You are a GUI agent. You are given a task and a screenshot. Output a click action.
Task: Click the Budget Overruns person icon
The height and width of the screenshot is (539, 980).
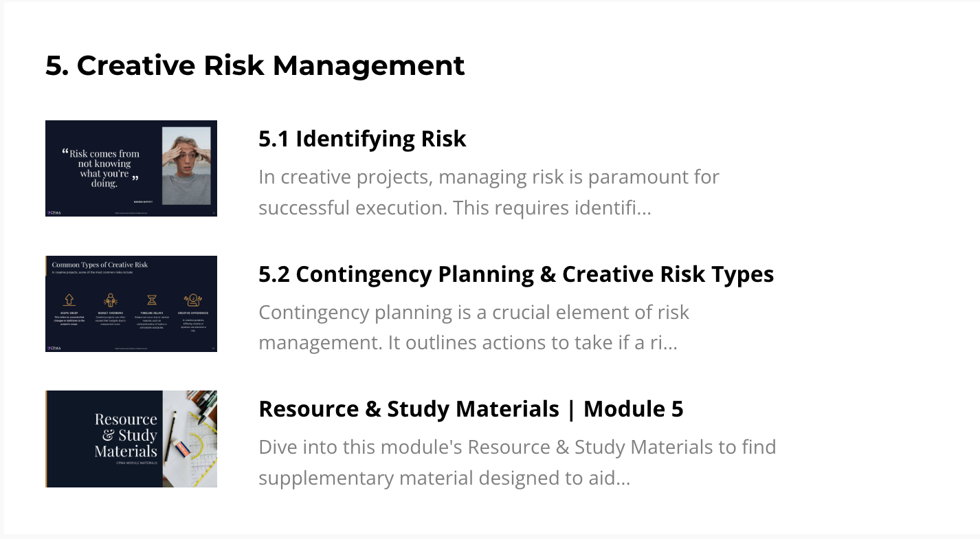(109, 300)
